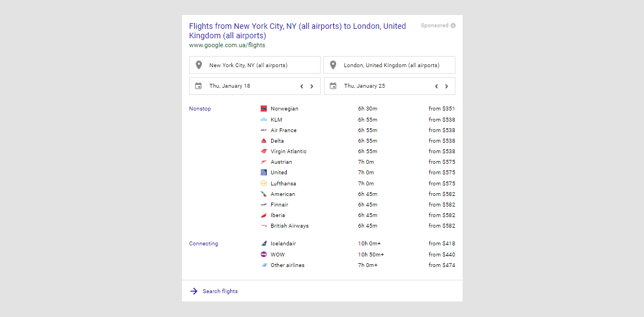Select the Nonstop flights category
This screenshot has height=317, width=644.
point(200,109)
